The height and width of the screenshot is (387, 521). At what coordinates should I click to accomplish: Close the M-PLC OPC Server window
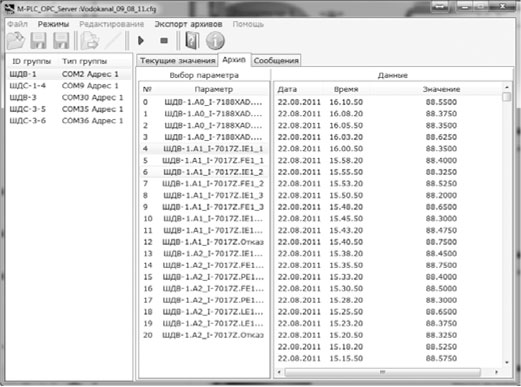[502, 6]
